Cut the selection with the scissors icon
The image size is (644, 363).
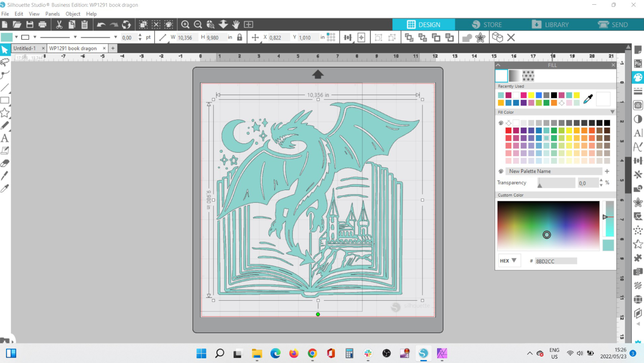pos(59,24)
